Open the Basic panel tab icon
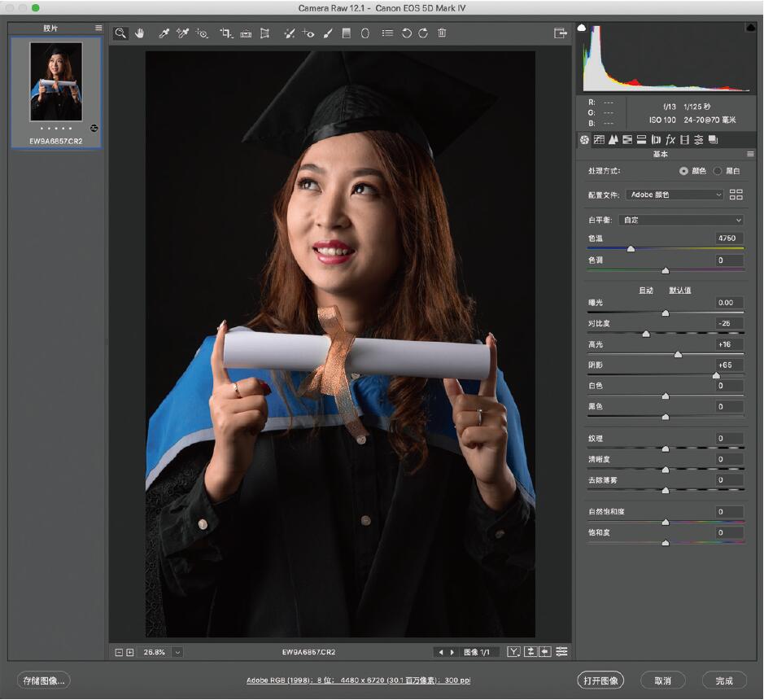The width and height of the screenshot is (764, 700). [x=585, y=140]
